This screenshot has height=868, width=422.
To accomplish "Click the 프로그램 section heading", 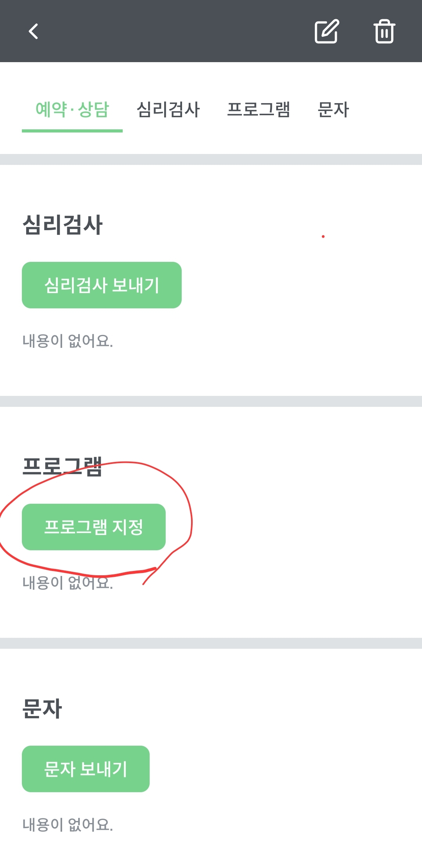I will [x=63, y=467].
